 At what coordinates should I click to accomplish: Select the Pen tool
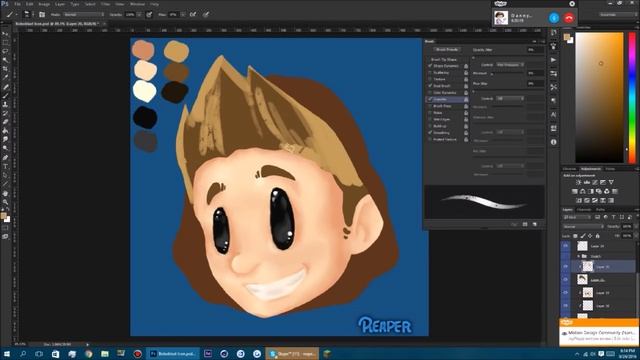point(5,158)
